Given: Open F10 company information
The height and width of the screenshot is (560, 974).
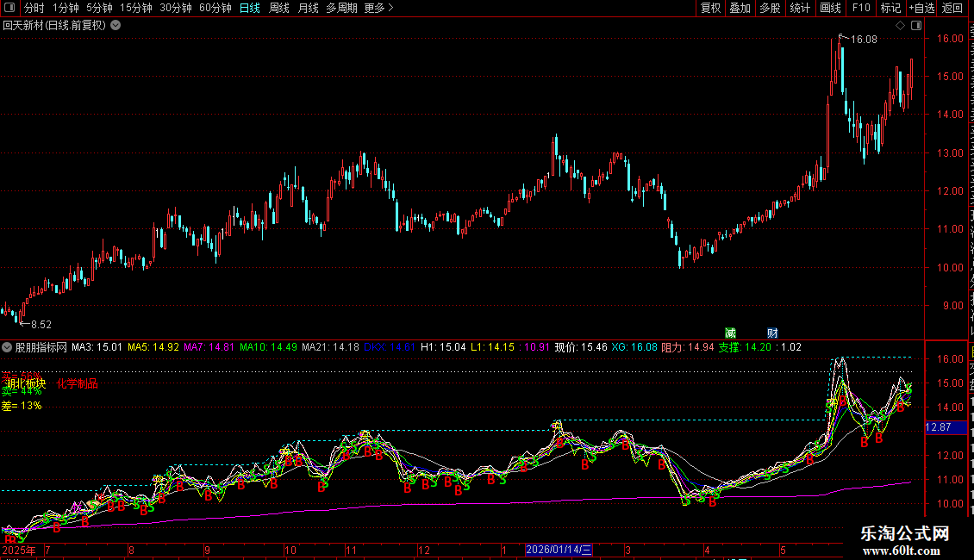Looking at the screenshot, I should pyautogui.click(x=861, y=8).
